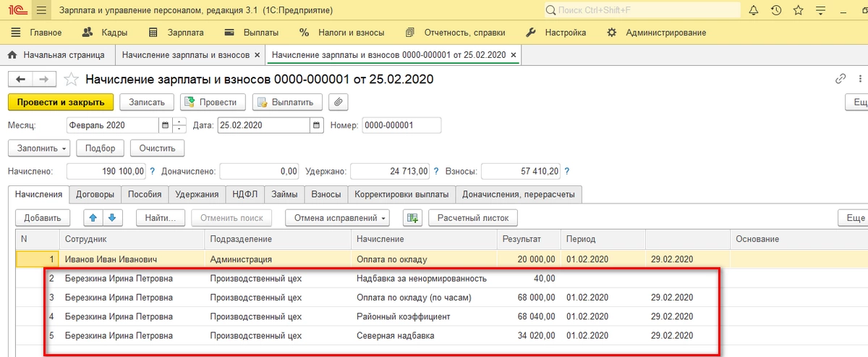Open the Зарплата menu section
Image resolution: width=868 pixels, height=357 pixels.
pos(176,33)
